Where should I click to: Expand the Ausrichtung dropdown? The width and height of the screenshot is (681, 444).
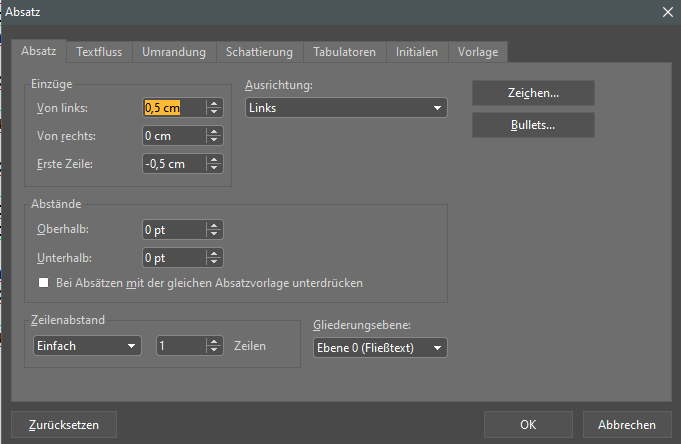coord(345,108)
